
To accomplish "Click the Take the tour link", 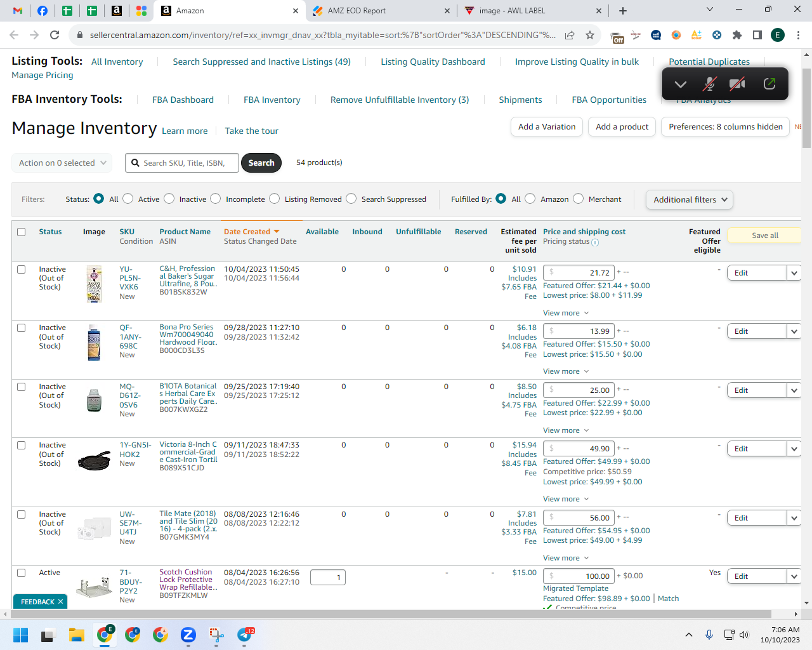I will 252,131.
